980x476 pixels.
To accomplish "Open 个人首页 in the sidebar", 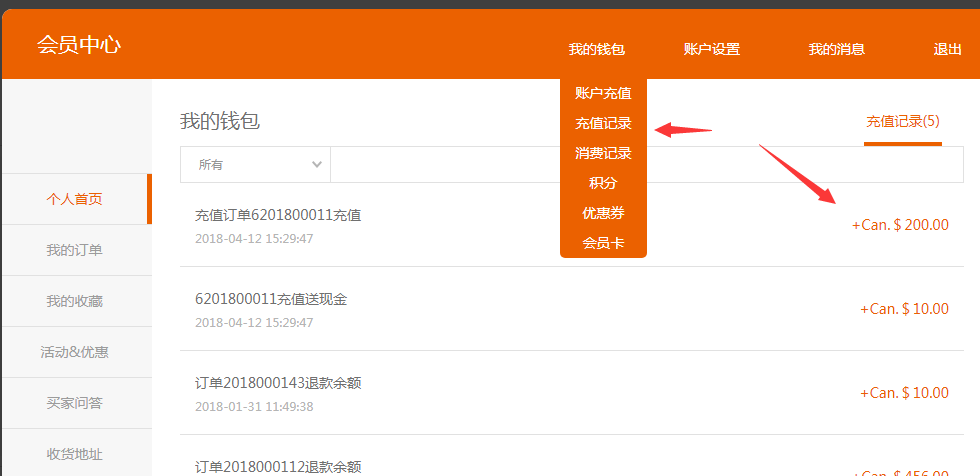I will [75, 199].
